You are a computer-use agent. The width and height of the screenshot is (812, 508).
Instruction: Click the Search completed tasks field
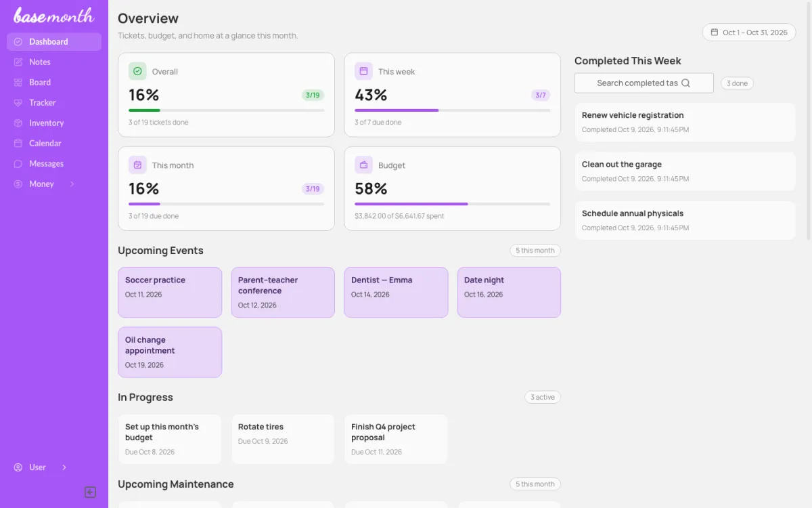[x=644, y=83]
